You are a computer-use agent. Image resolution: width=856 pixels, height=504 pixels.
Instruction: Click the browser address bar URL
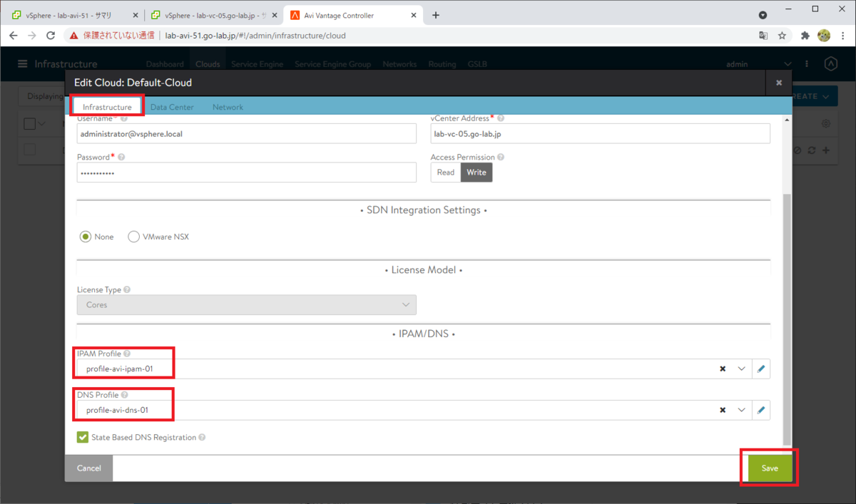pyautogui.click(x=255, y=35)
